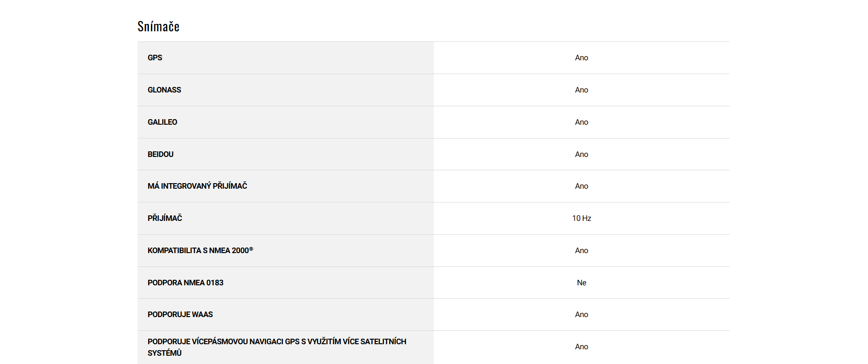The width and height of the screenshot is (868, 364).
Task: Select Ano value for Podporuje WAAS
Action: click(x=581, y=315)
